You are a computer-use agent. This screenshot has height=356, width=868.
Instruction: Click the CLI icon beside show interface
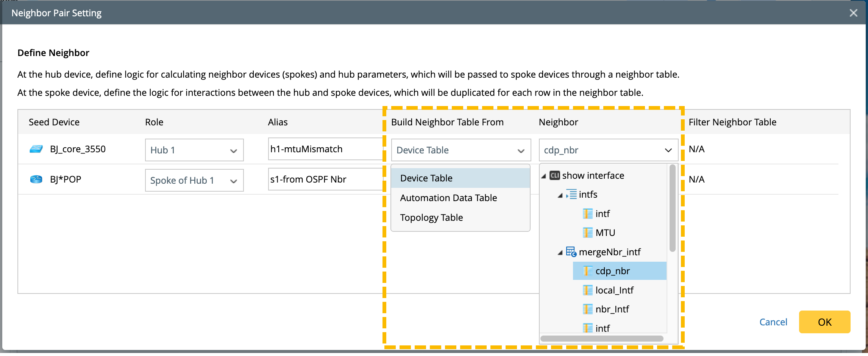pos(554,175)
